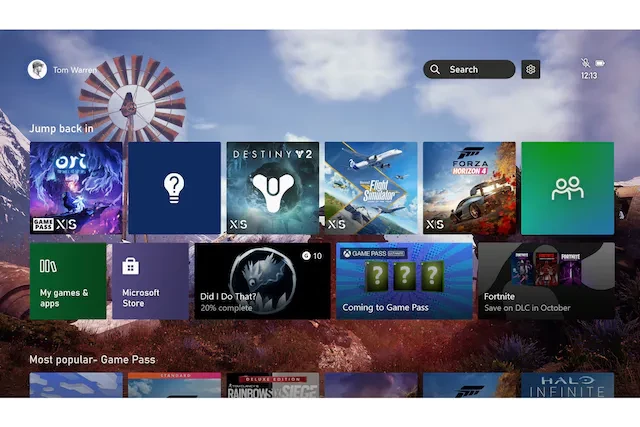
Task: Open the Standard edition game tile
Action: click(174, 385)
